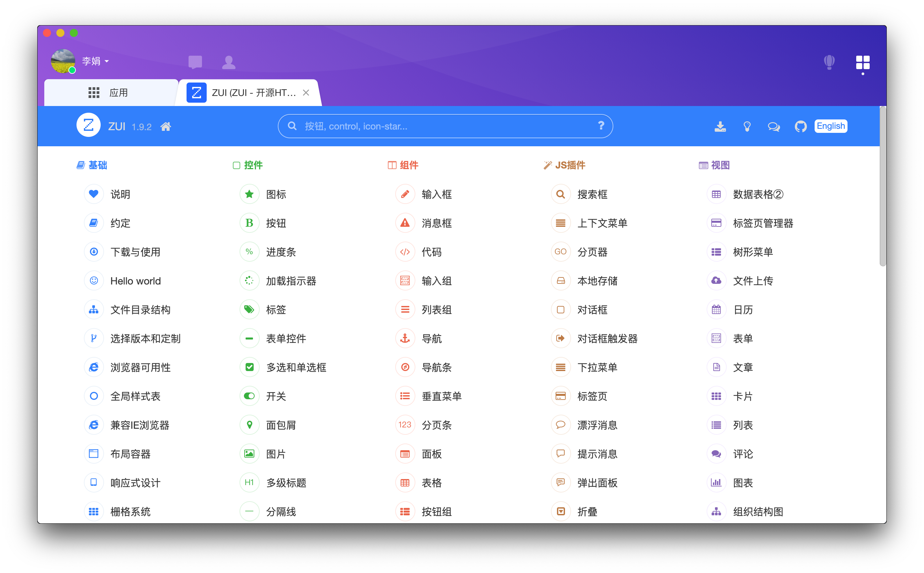The height and width of the screenshot is (573, 924).
Task: Open the 下拉菜单 dropdown plugin entry
Action: [x=597, y=367]
